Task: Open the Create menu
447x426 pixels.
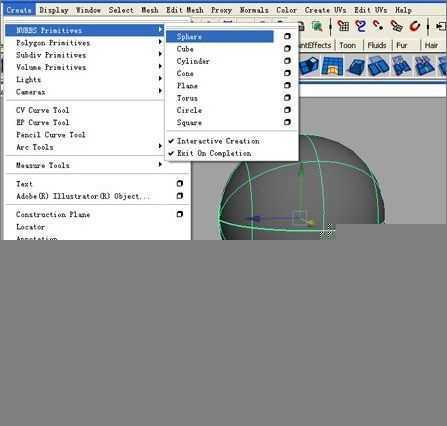Action: [x=19, y=10]
